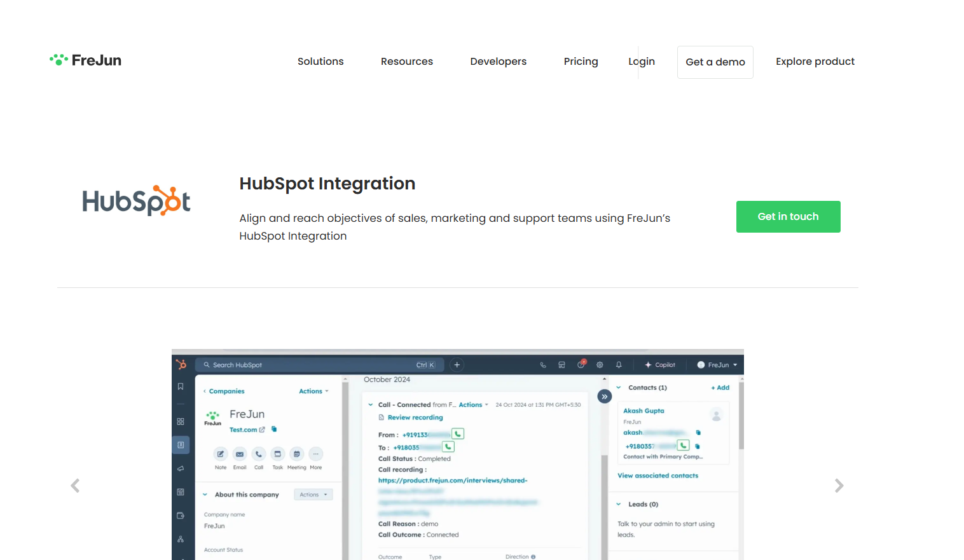Select the bookmarks icon in the left sidebar
Screen dimensions: 964x560
pyautogui.click(x=180, y=386)
